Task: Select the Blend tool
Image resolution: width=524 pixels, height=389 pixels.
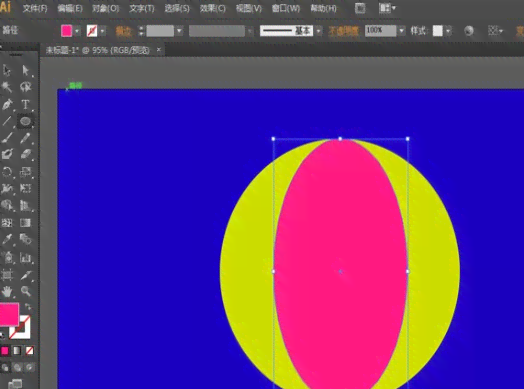Action: (x=25, y=239)
